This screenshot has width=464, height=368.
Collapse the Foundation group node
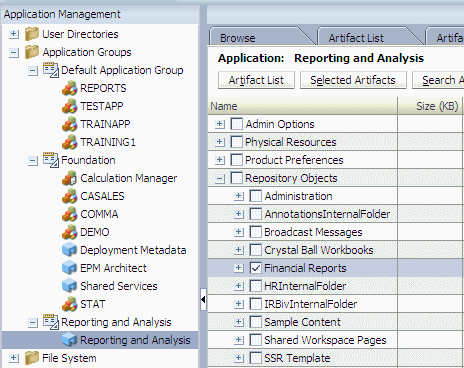pyautogui.click(x=33, y=160)
